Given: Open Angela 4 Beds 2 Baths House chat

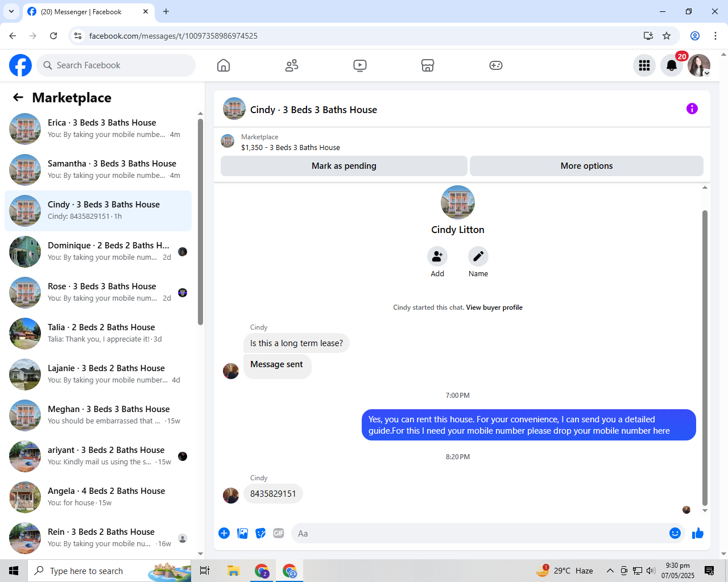Looking at the screenshot, I should [x=98, y=497].
